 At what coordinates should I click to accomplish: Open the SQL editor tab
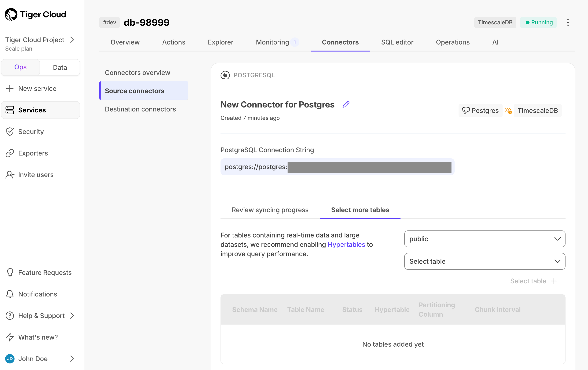tap(397, 42)
